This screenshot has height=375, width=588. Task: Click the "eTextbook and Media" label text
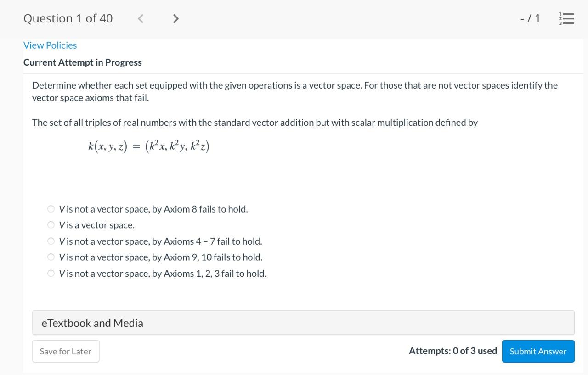point(92,323)
